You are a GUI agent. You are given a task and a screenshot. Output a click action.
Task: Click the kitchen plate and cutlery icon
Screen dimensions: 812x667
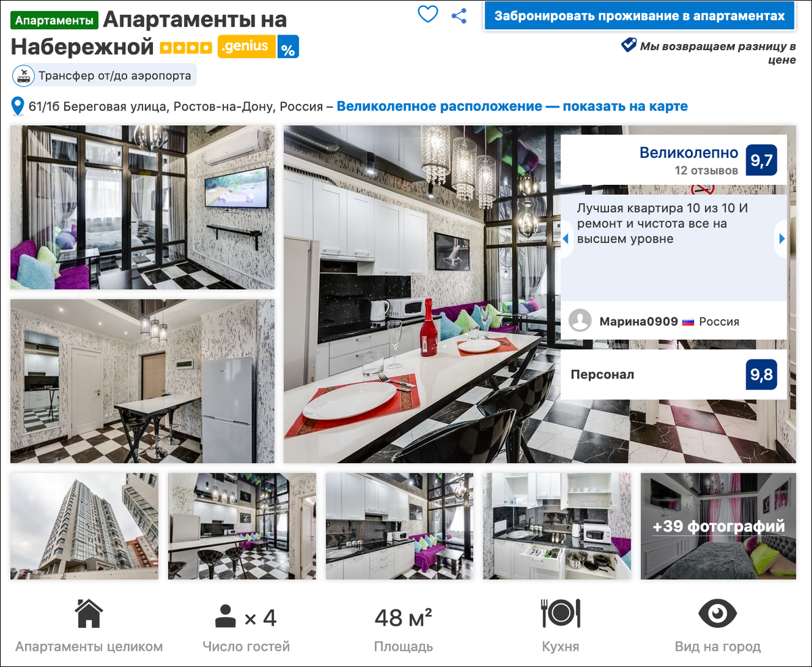[x=560, y=613]
